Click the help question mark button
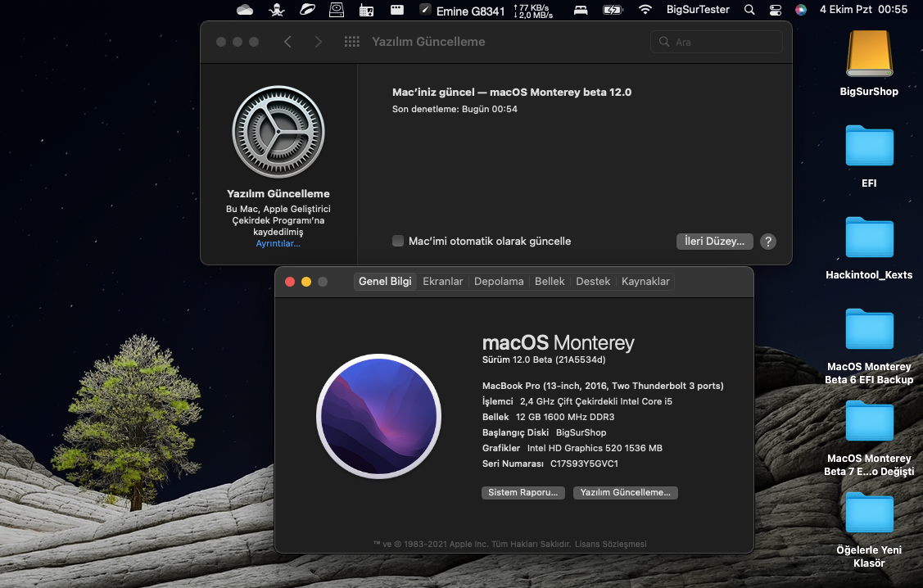The width and height of the screenshot is (923, 588). [767, 242]
